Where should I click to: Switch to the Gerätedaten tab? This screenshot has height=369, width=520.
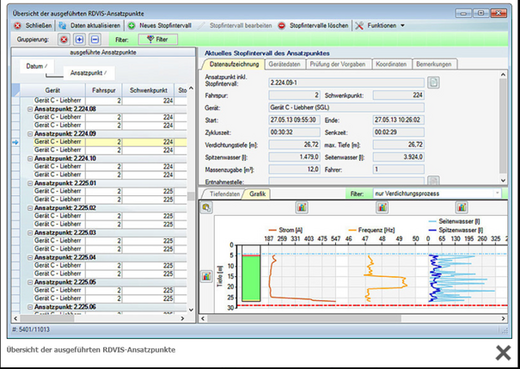[284, 64]
